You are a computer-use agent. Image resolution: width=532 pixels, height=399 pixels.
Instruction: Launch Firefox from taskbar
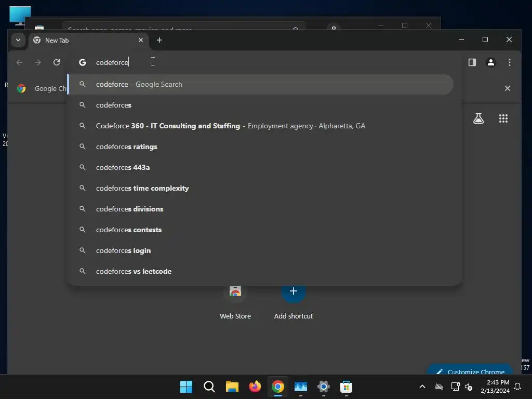[255, 387]
